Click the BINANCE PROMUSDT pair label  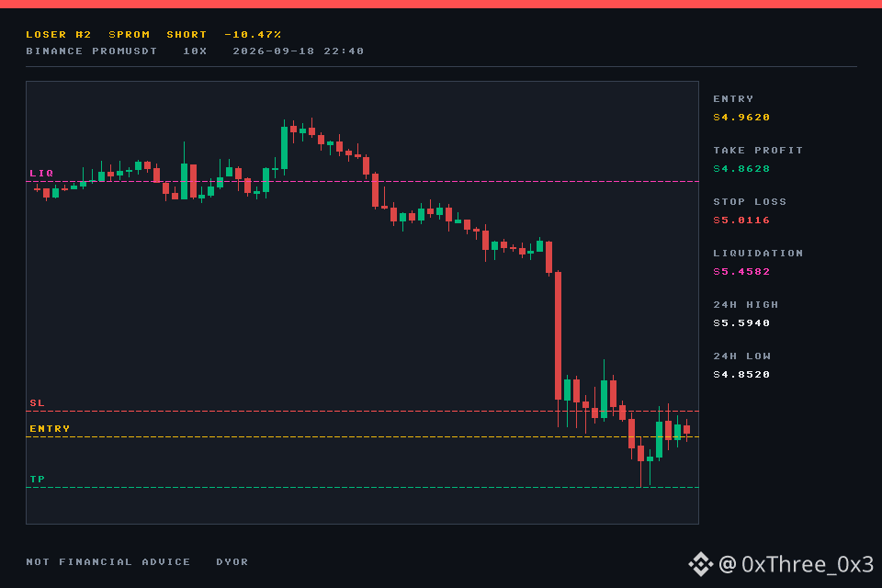click(x=92, y=51)
